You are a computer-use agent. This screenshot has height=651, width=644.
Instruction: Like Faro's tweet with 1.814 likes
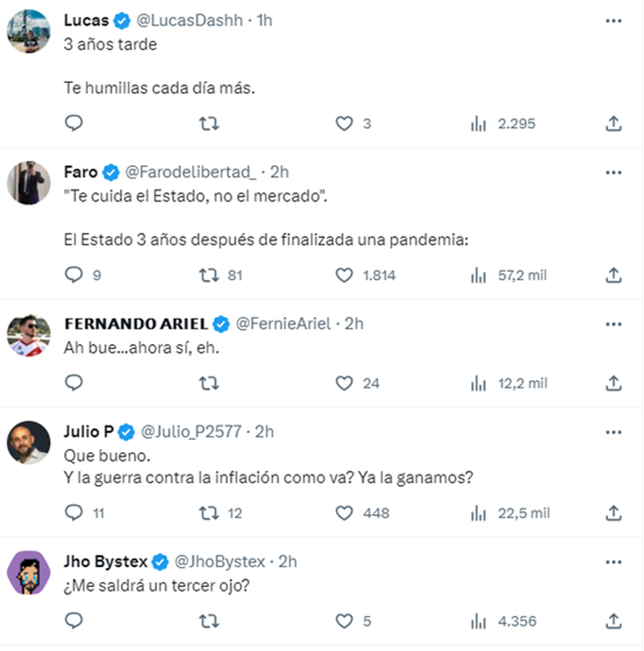click(344, 275)
